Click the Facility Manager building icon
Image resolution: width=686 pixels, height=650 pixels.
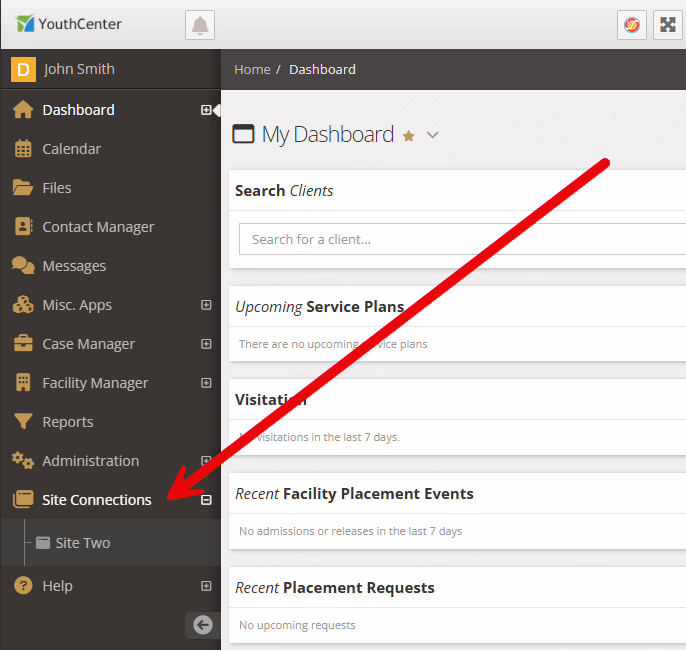tap(23, 383)
